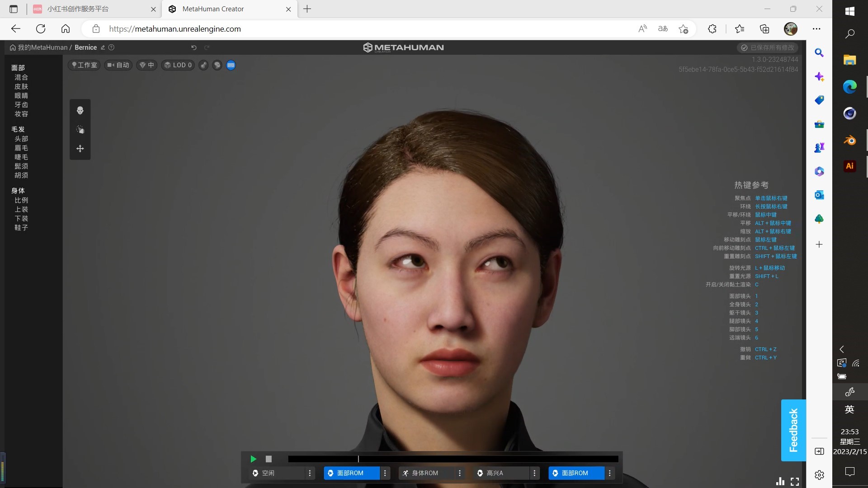Select the Blend face tool icon
The height and width of the screenshot is (488, 868).
click(80, 111)
